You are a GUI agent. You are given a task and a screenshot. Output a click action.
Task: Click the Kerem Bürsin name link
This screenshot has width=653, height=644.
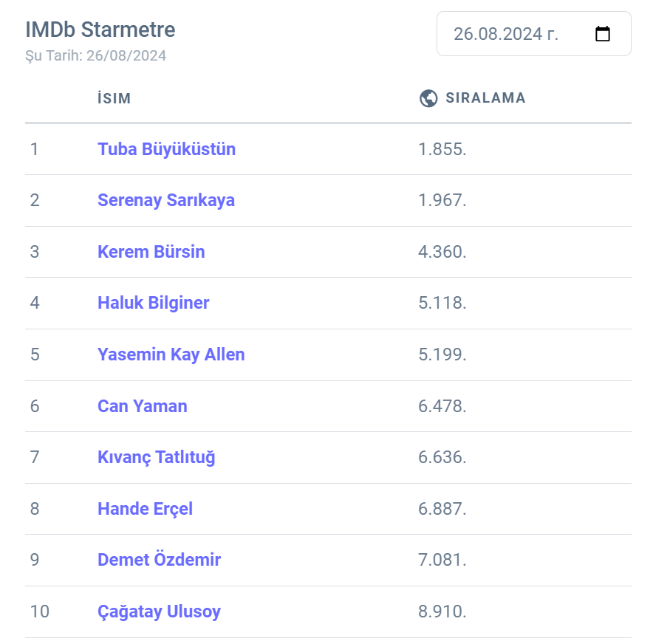[x=151, y=252]
